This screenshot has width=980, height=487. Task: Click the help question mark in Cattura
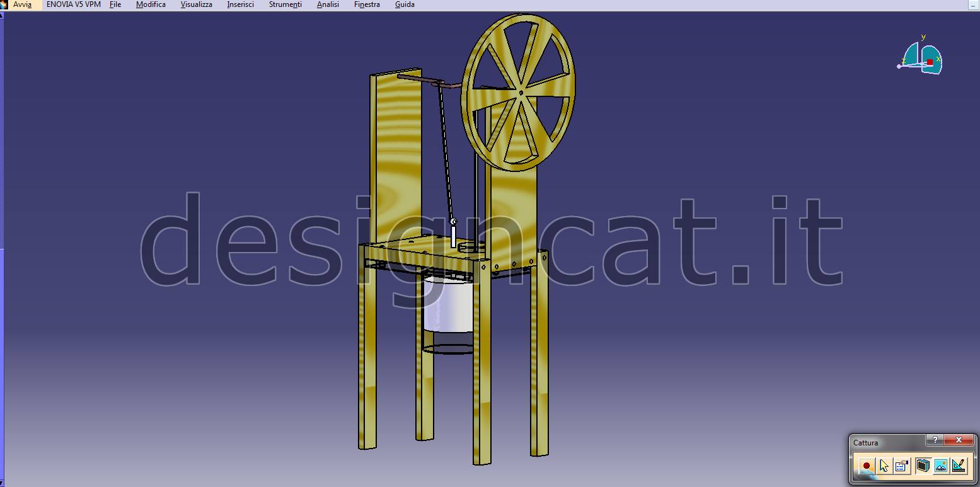click(935, 440)
